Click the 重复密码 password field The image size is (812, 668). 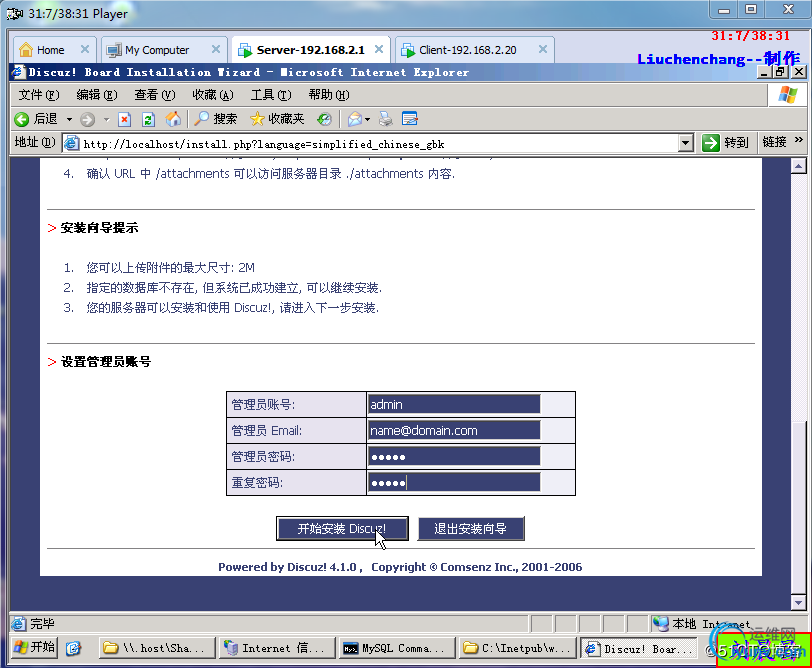pyautogui.click(x=454, y=483)
